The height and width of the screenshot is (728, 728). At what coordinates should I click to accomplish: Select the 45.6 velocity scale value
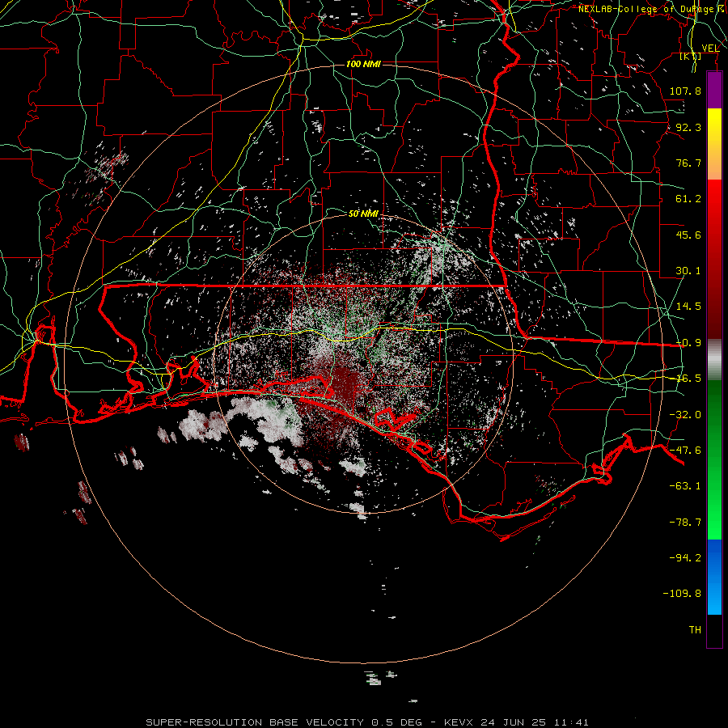click(x=688, y=235)
